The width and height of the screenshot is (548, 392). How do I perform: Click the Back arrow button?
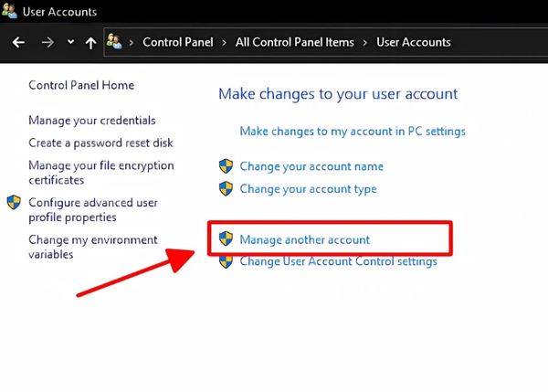click(x=18, y=42)
